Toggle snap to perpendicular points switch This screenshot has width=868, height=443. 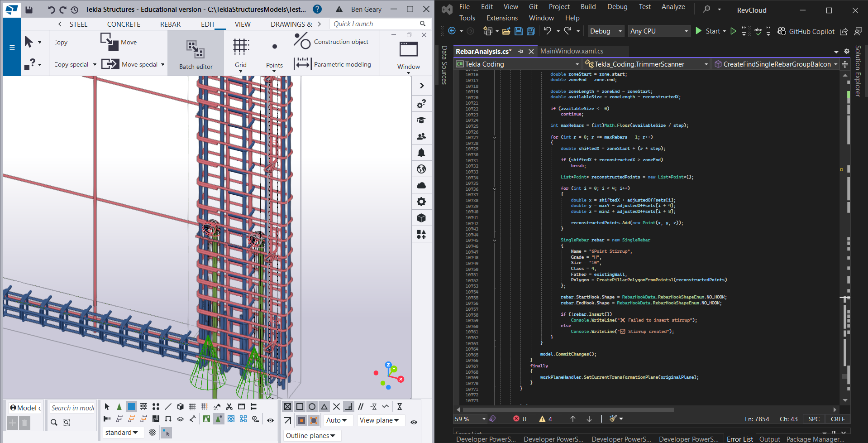348,407
